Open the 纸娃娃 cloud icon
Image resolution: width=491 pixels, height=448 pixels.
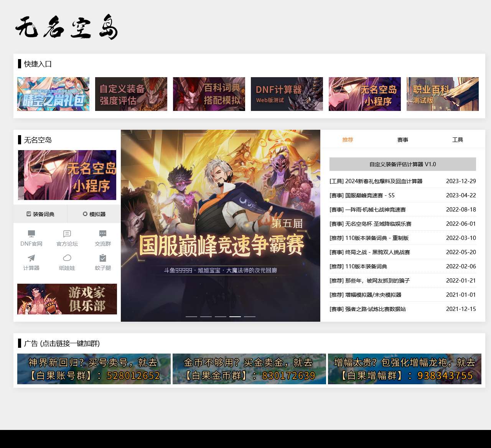67,258
